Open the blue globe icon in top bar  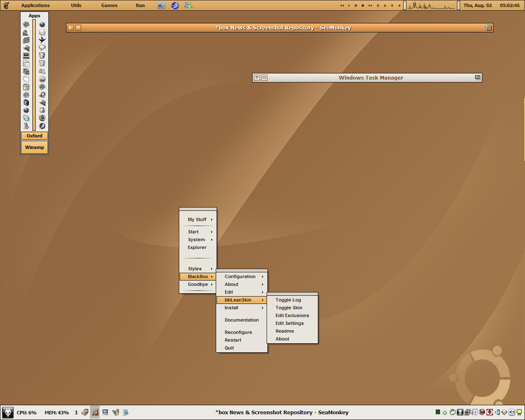point(175,5)
